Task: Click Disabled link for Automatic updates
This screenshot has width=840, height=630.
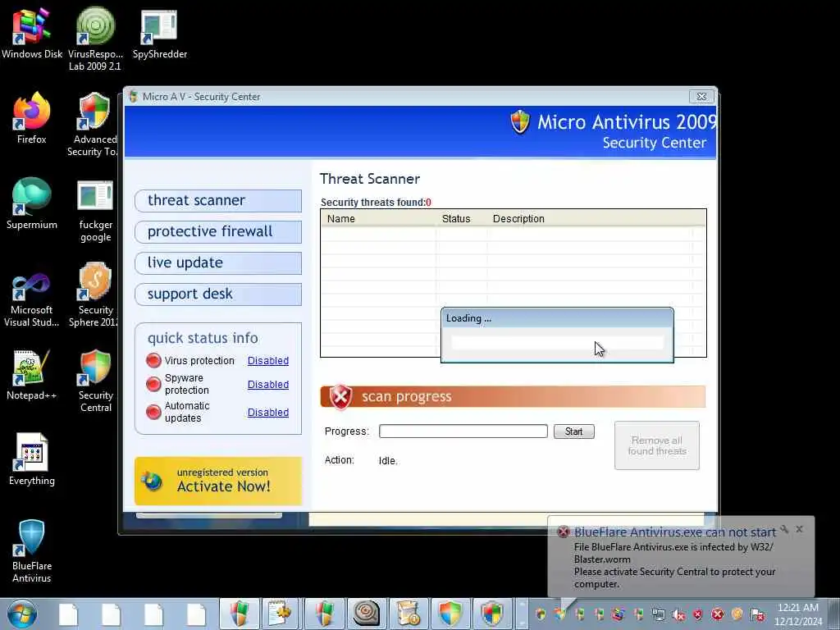Action: click(x=268, y=412)
